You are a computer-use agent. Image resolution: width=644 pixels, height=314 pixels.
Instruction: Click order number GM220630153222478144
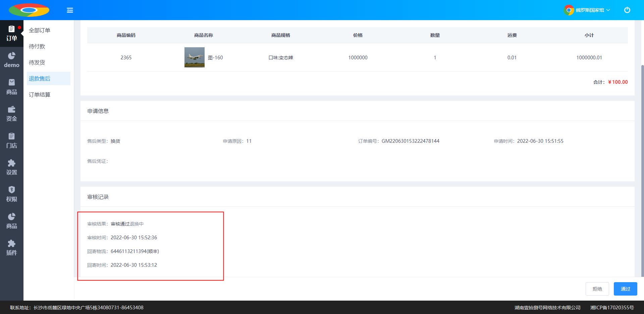[x=411, y=141]
